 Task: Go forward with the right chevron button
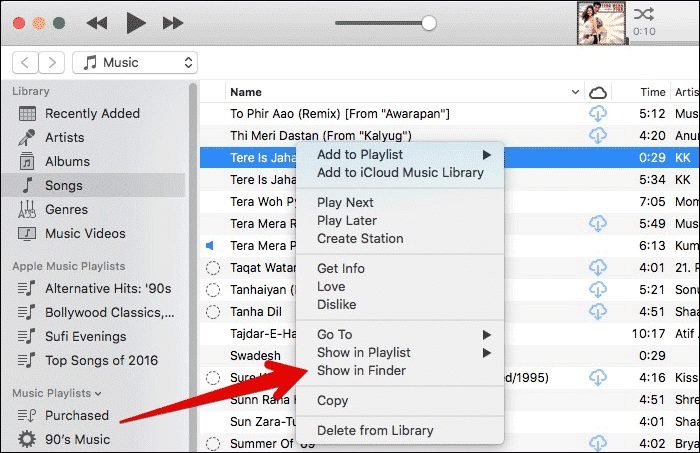(x=52, y=62)
